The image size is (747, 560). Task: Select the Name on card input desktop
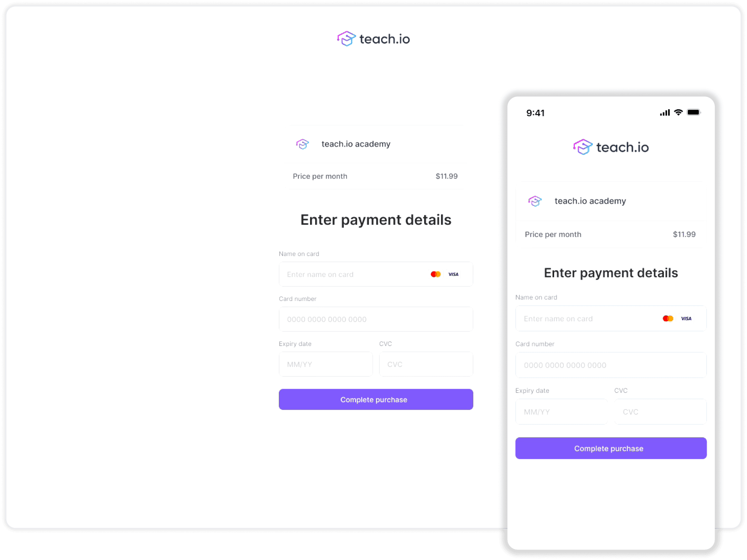pyautogui.click(x=375, y=274)
